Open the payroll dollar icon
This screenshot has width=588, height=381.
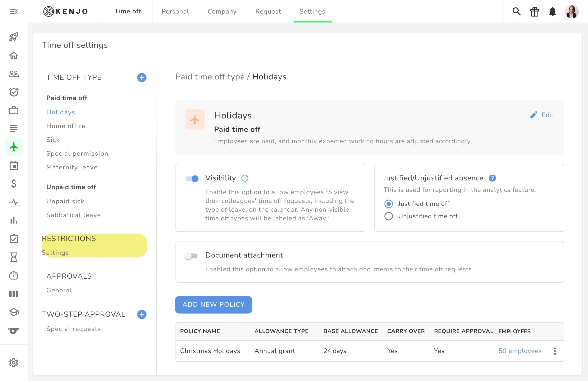click(x=14, y=184)
